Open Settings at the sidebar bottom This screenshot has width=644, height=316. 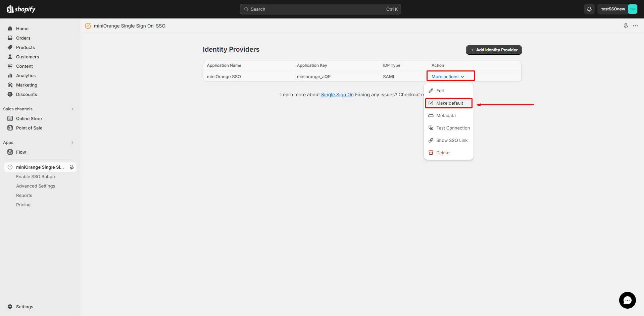tap(24, 307)
